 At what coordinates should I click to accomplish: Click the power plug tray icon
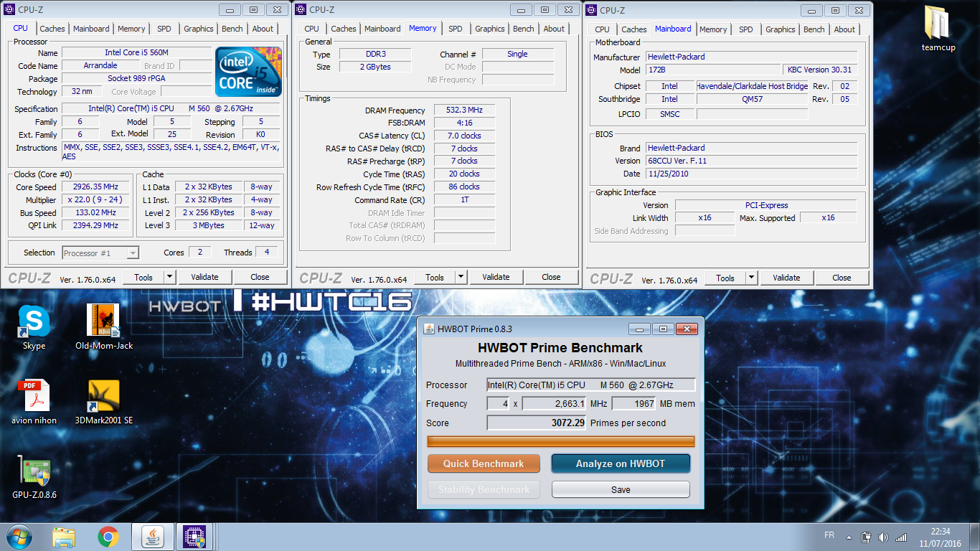pyautogui.click(x=866, y=537)
